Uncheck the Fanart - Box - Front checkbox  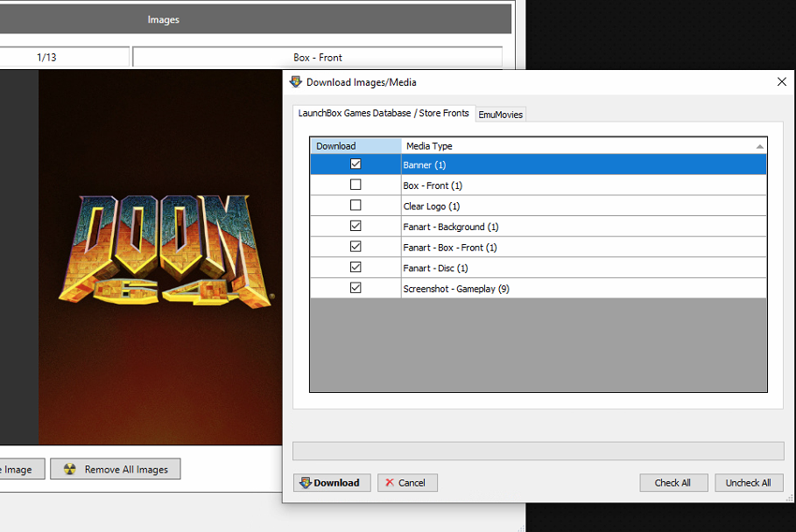tap(356, 247)
